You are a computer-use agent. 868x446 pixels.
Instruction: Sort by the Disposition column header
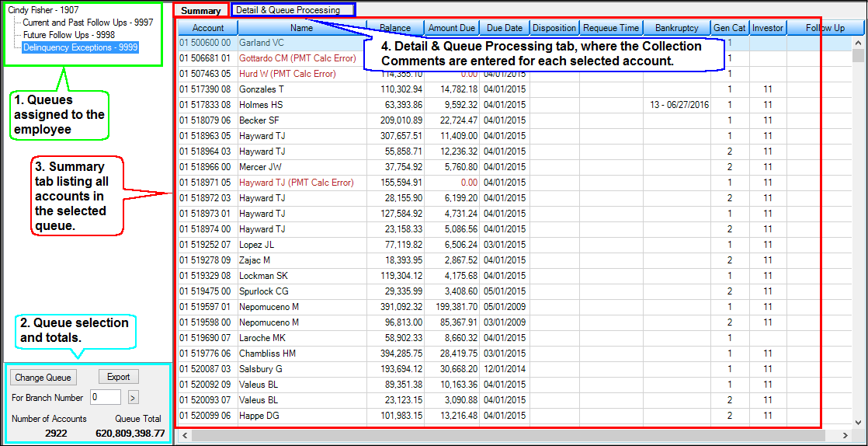click(x=554, y=28)
